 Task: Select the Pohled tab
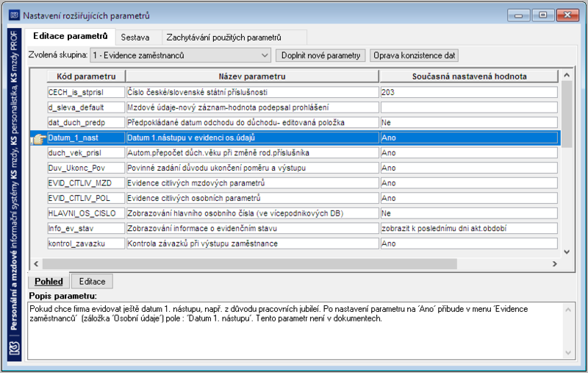tap(49, 282)
